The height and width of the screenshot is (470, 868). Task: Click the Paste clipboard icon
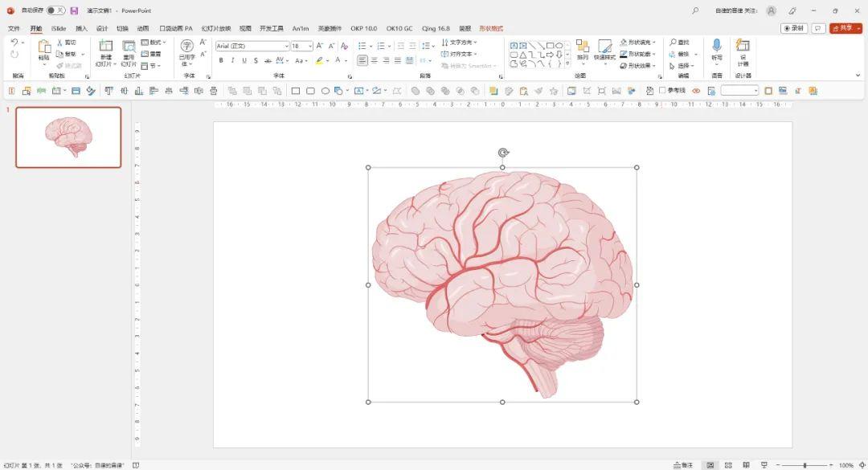(x=43, y=48)
